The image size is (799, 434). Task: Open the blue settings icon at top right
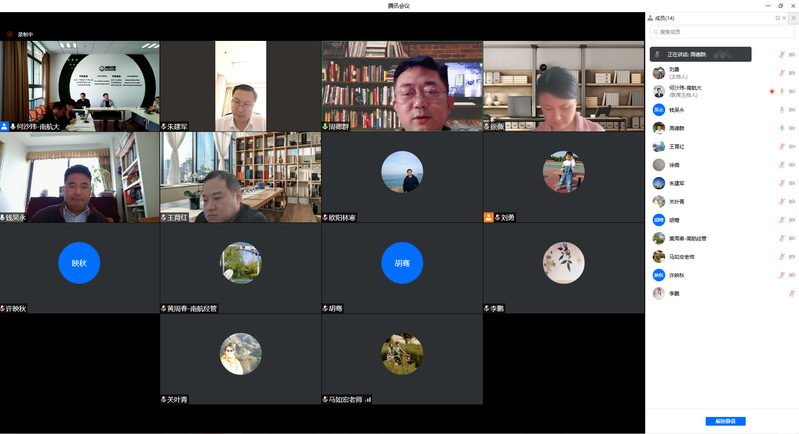pos(793,18)
